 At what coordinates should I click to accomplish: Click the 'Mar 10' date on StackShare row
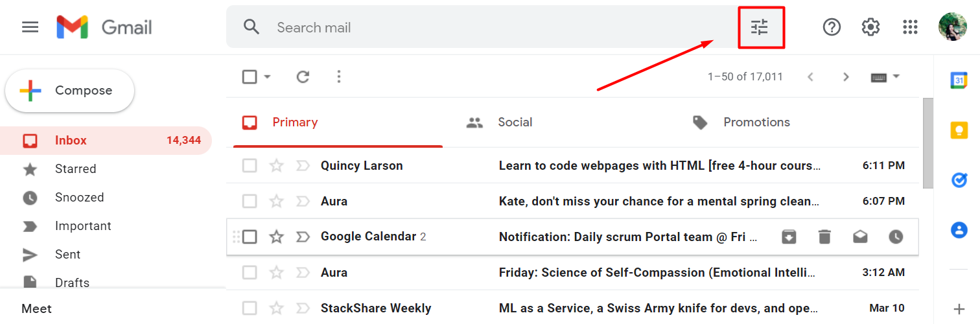tap(887, 308)
